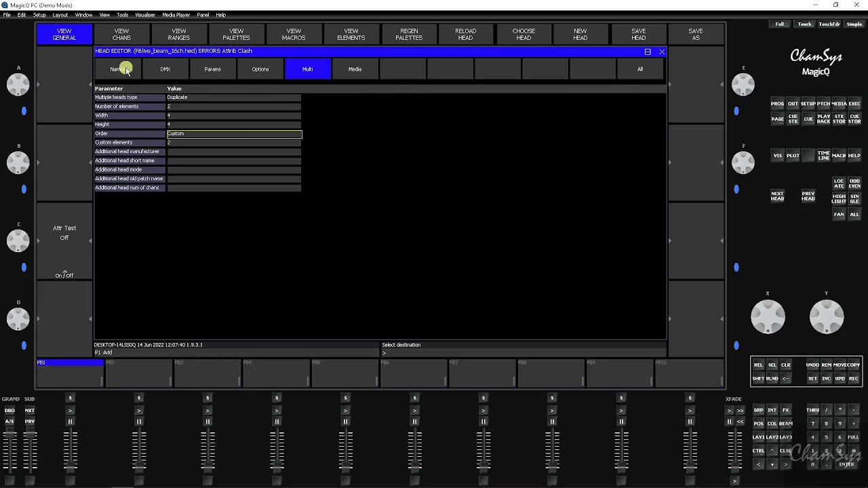
Task: Open the Order value field showing Custom
Action: point(234,134)
